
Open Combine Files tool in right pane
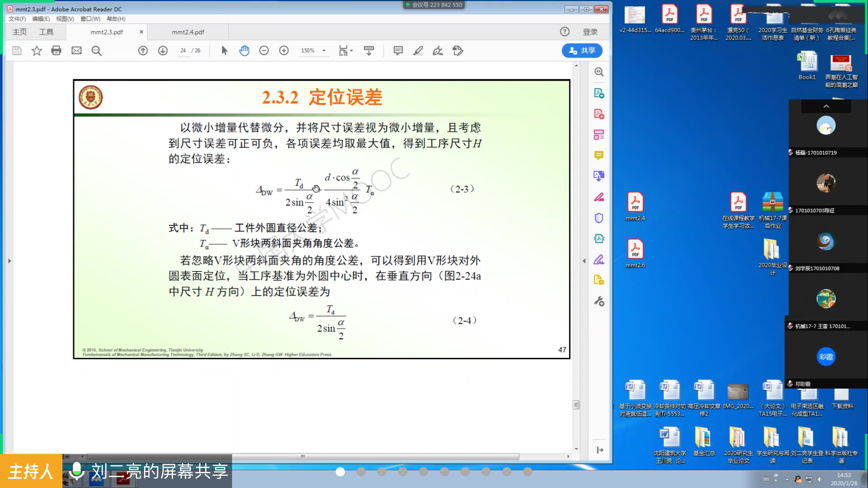pos(599,176)
